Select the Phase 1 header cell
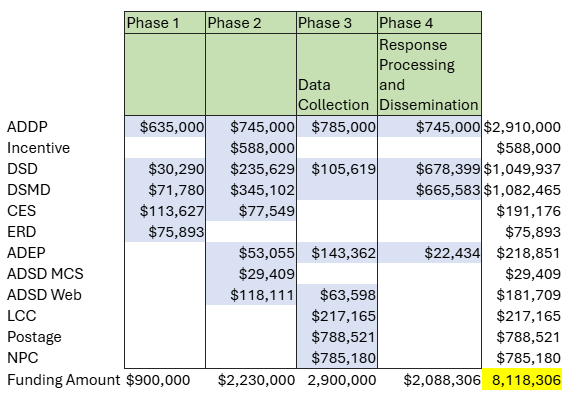 (165, 23)
